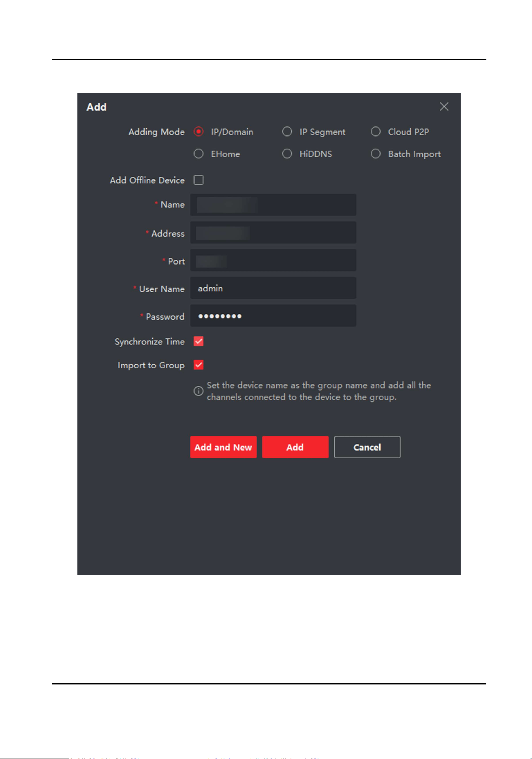This screenshot has width=532, height=759.
Task: Cancel adding the device
Action: coord(367,447)
